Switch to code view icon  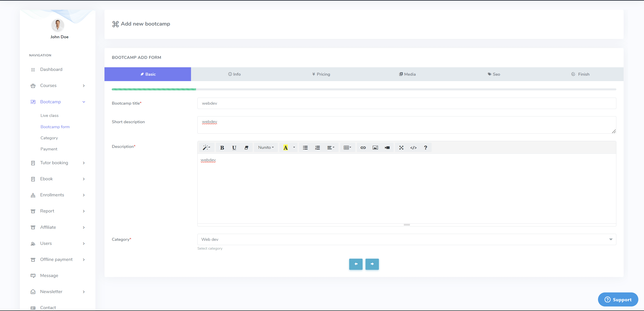point(413,147)
